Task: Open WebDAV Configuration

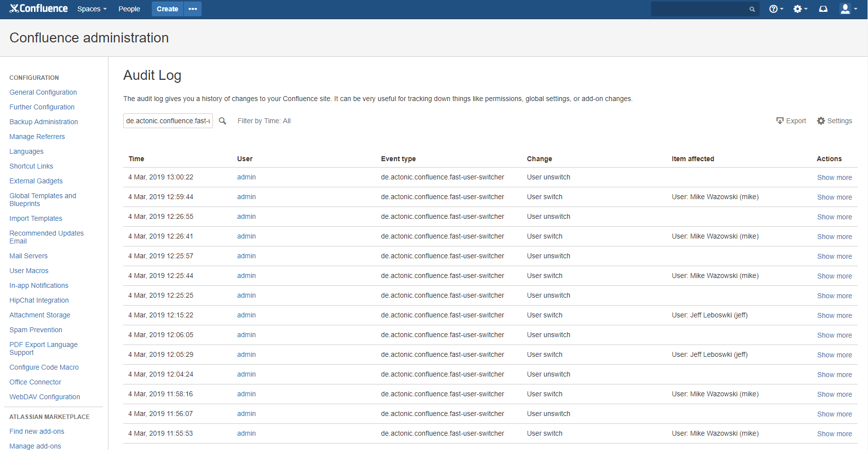Action: [x=44, y=397]
